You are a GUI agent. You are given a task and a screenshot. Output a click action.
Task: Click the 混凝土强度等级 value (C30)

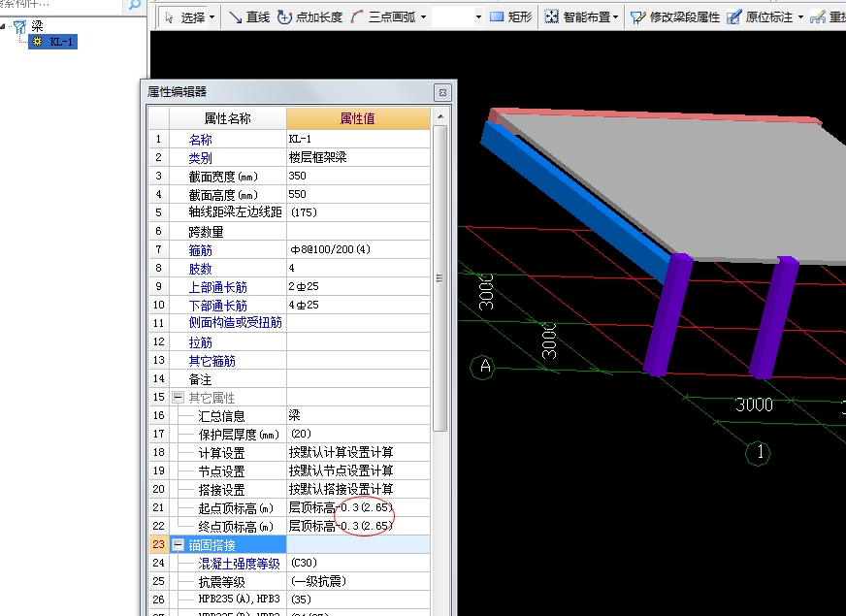[x=358, y=563]
